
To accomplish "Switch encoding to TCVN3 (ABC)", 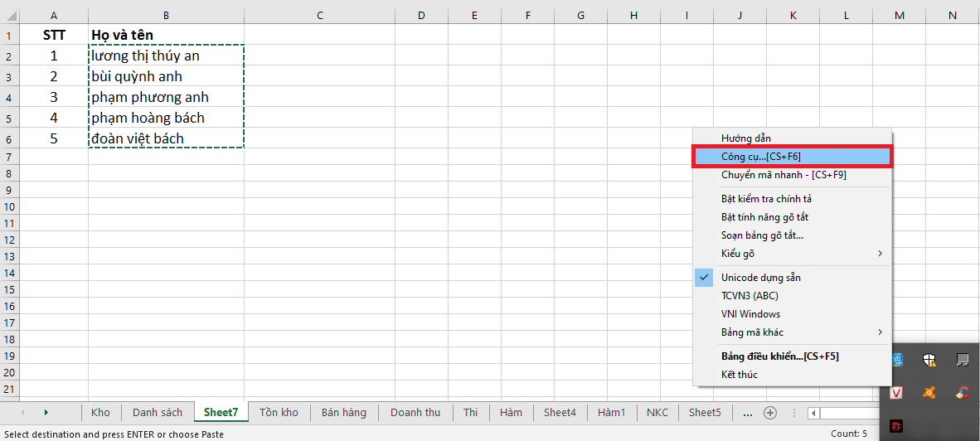I will coord(750,296).
